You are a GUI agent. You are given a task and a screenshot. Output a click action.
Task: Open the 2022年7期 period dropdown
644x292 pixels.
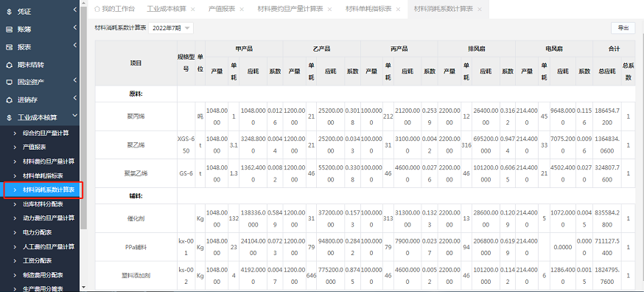click(x=170, y=28)
